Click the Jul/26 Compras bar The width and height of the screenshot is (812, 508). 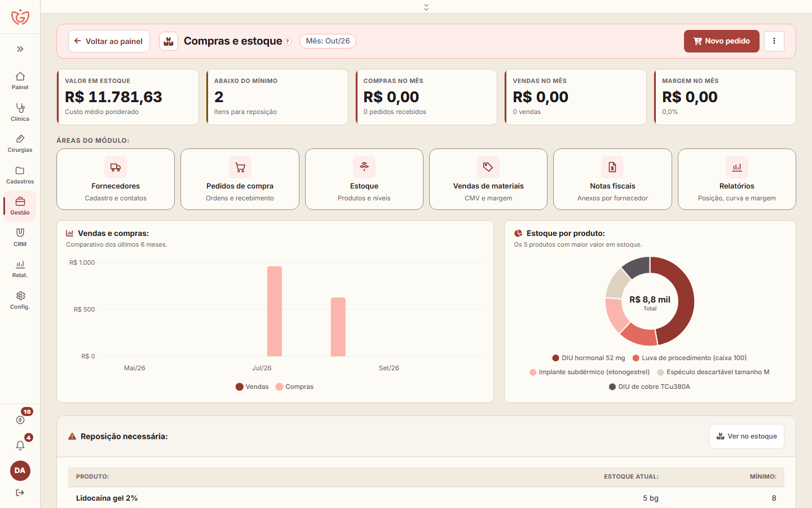click(275, 311)
